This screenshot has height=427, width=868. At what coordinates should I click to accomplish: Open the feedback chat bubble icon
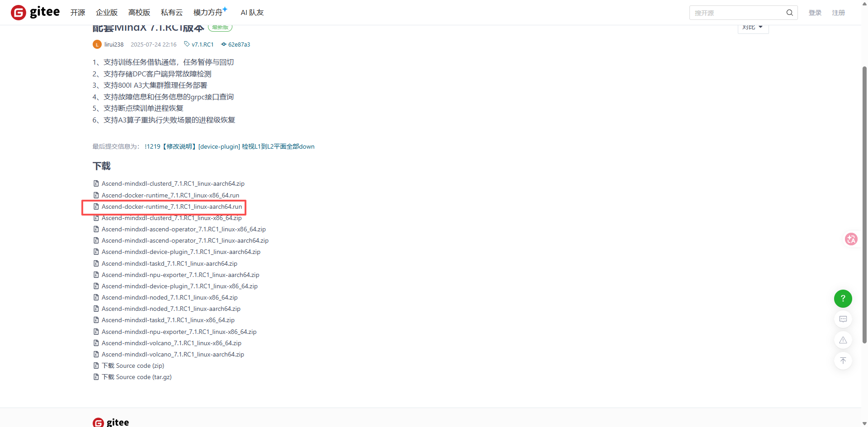coord(843,319)
